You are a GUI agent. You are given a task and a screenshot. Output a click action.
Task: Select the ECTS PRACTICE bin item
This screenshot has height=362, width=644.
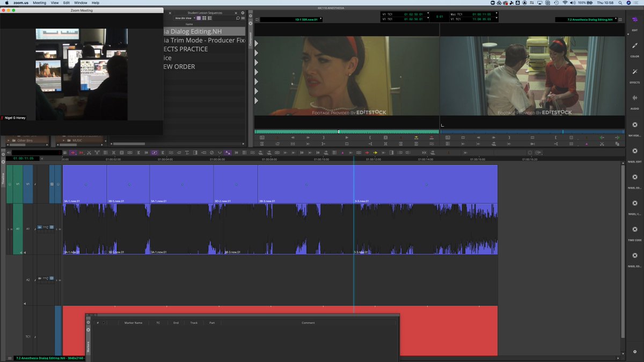click(185, 49)
